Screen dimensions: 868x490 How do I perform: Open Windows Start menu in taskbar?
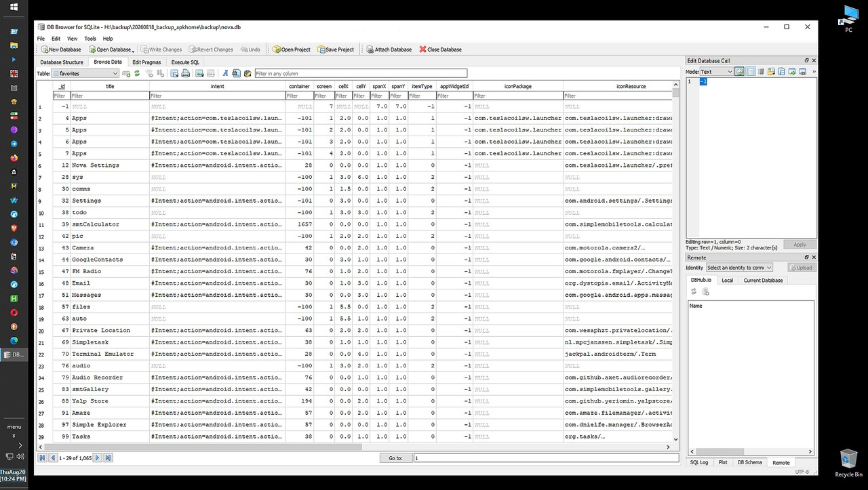pos(14,7)
